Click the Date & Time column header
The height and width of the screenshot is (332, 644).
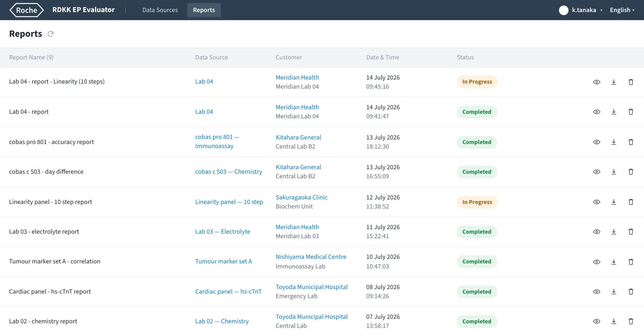tap(383, 57)
